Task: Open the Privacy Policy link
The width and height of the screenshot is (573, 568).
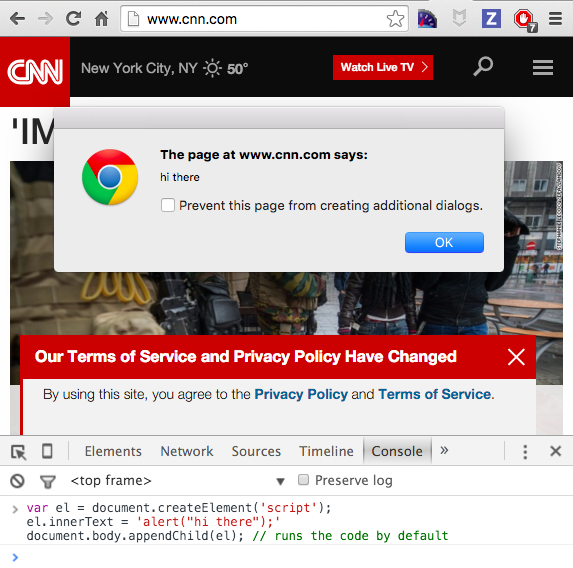Action: 301,394
